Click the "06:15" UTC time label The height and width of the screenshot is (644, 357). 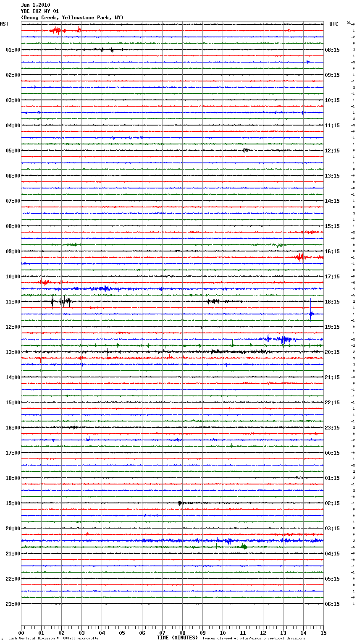[x=332, y=604]
